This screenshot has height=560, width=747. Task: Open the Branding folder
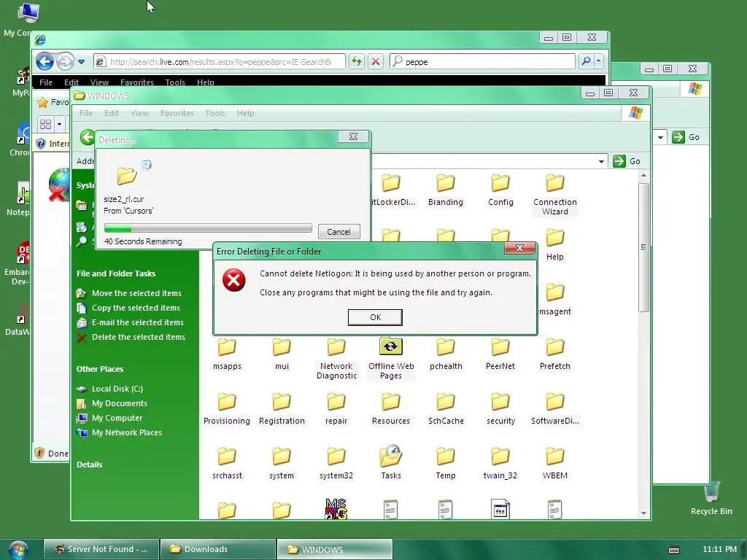point(446,190)
